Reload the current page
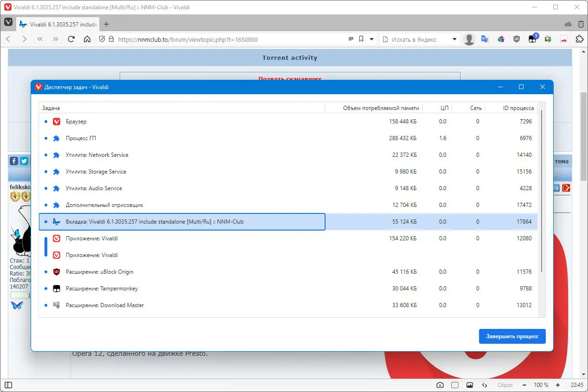The width and height of the screenshot is (588, 392). (x=71, y=39)
